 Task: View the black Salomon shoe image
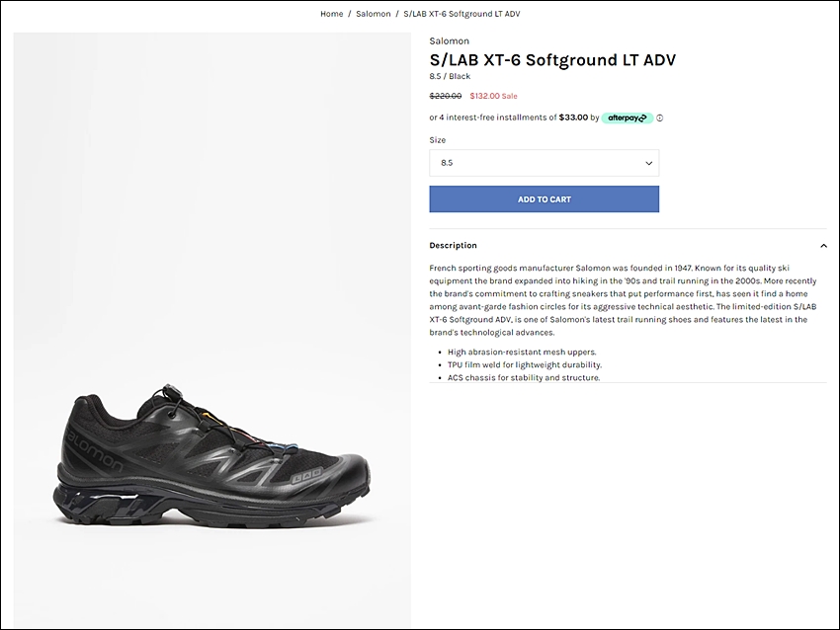(x=212, y=331)
